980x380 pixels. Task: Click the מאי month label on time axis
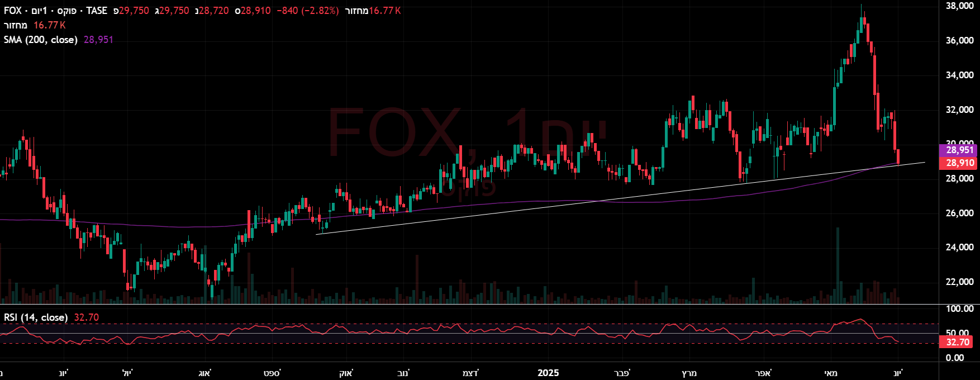tap(831, 373)
